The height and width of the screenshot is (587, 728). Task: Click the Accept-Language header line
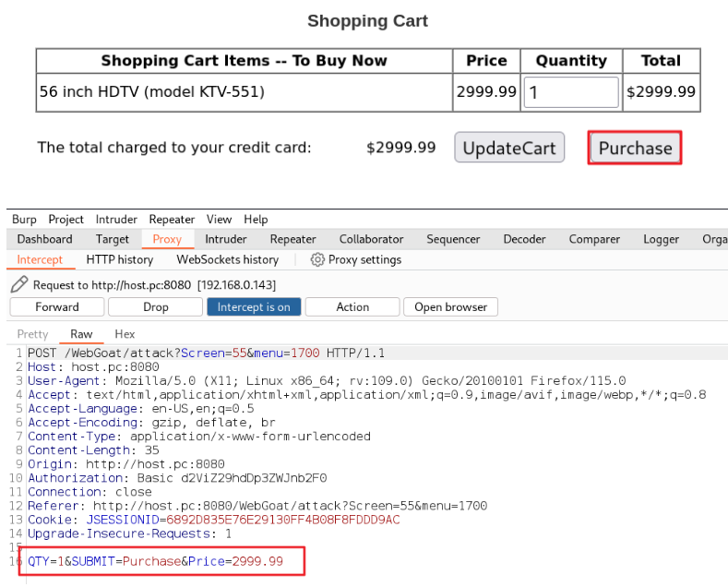coord(141,409)
